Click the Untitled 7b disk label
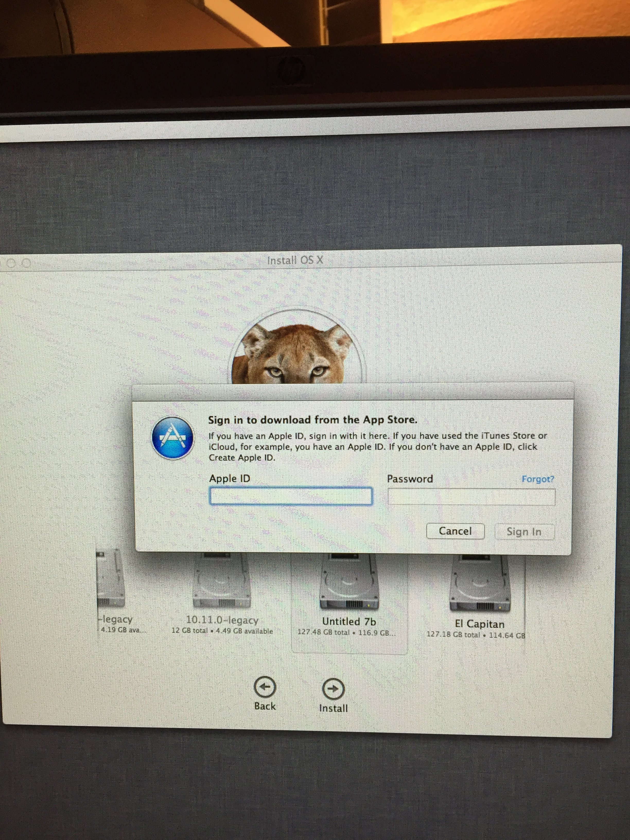Image resolution: width=630 pixels, height=840 pixels. 349,622
